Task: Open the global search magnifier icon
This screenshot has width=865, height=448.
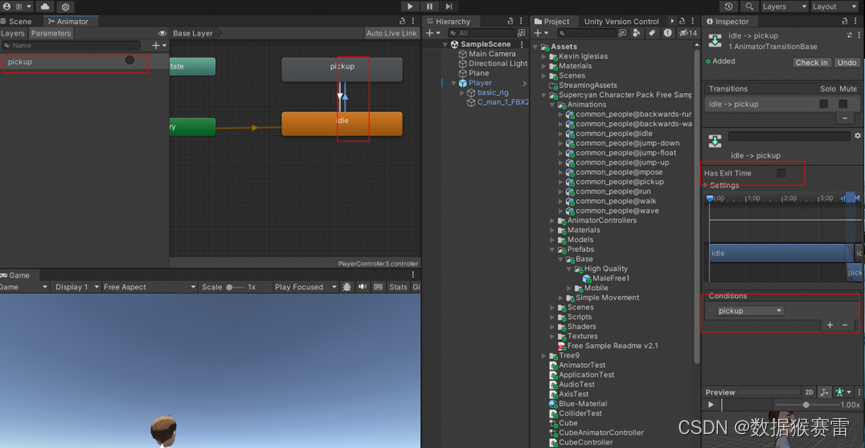Action: (749, 7)
